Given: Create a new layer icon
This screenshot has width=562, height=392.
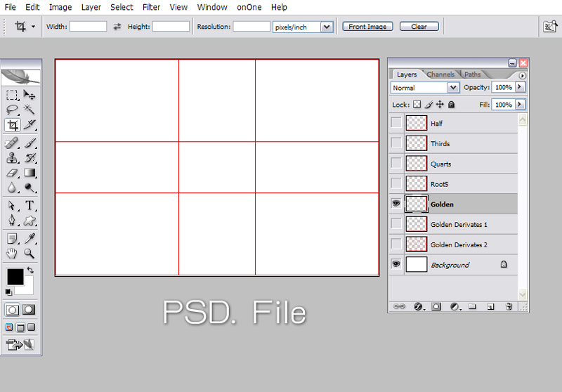Looking at the screenshot, I should (490, 306).
